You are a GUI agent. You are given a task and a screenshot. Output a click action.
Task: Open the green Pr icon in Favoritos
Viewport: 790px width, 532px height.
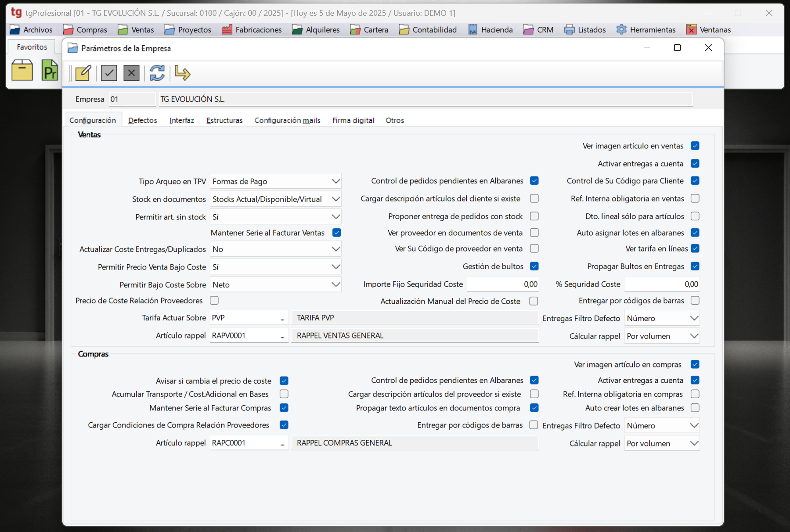point(50,70)
